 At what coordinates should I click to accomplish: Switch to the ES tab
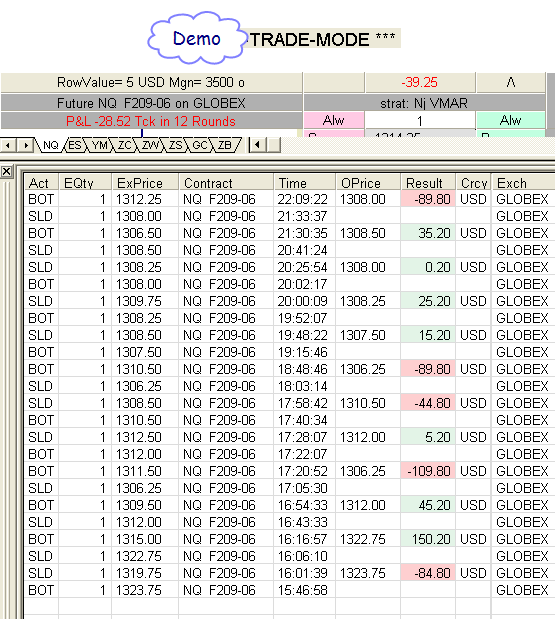[x=75, y=145]
